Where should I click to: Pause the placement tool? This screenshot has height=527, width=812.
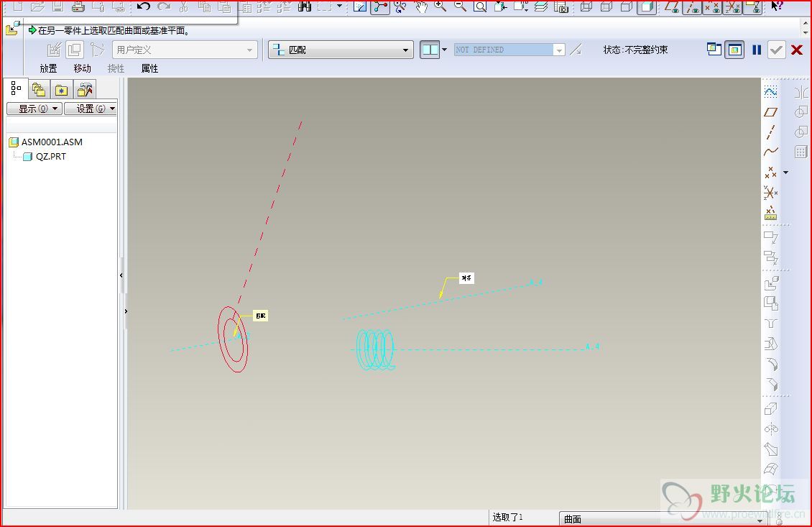tap(757, 50)
